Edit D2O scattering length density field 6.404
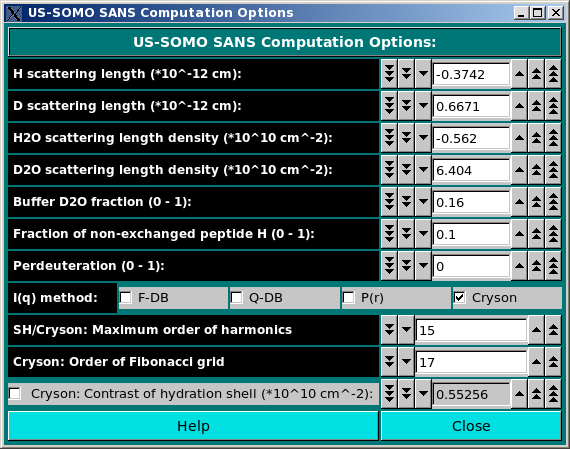 [x=471, y=171]
